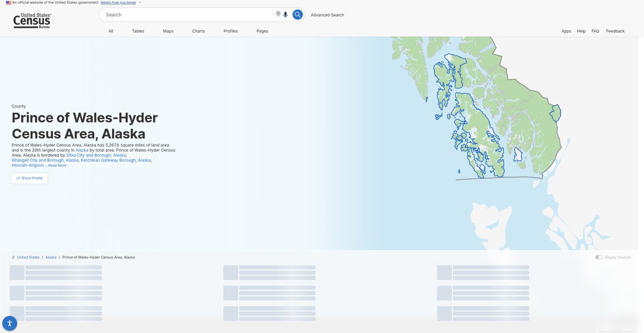644x333 pixels.
Task: Go to United States in the breadcrumb
Action: pos(28,257)
